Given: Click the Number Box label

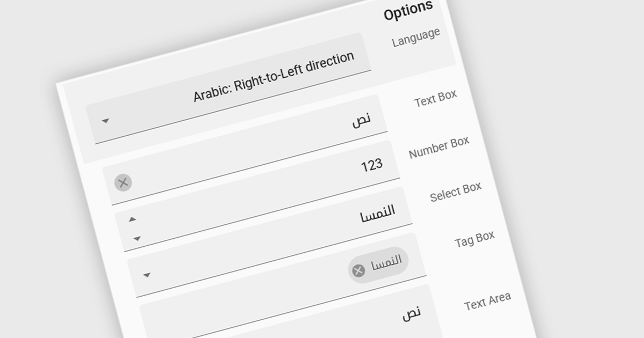Looking at the screenshot, I should pos(439,147).
